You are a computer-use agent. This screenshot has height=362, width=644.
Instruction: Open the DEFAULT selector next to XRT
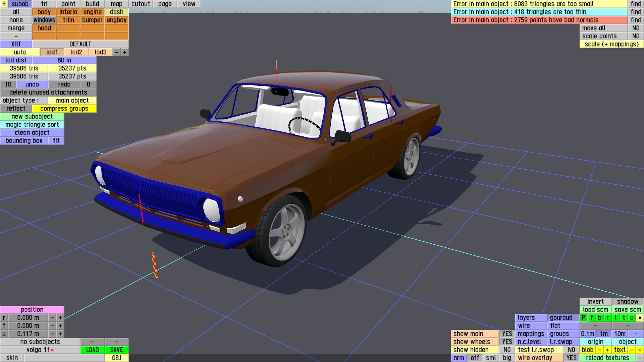pos(80,44)
